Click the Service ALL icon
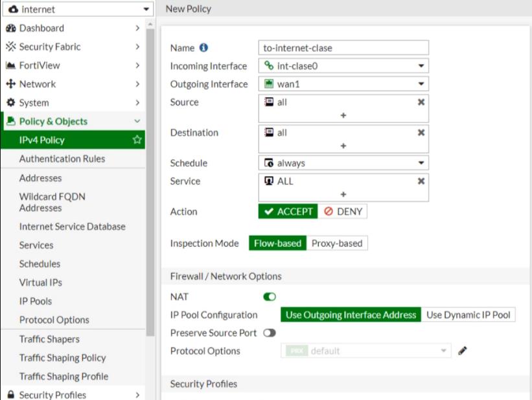532x400 pixels. click(269, 181)
